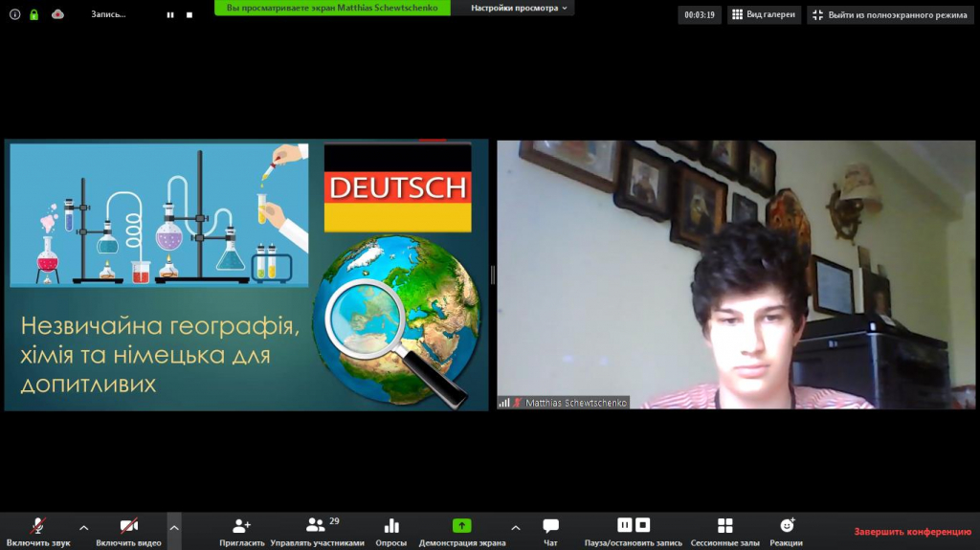
Task: Click the muted microphone icon on video tile
Action: [x=517, y=403]
